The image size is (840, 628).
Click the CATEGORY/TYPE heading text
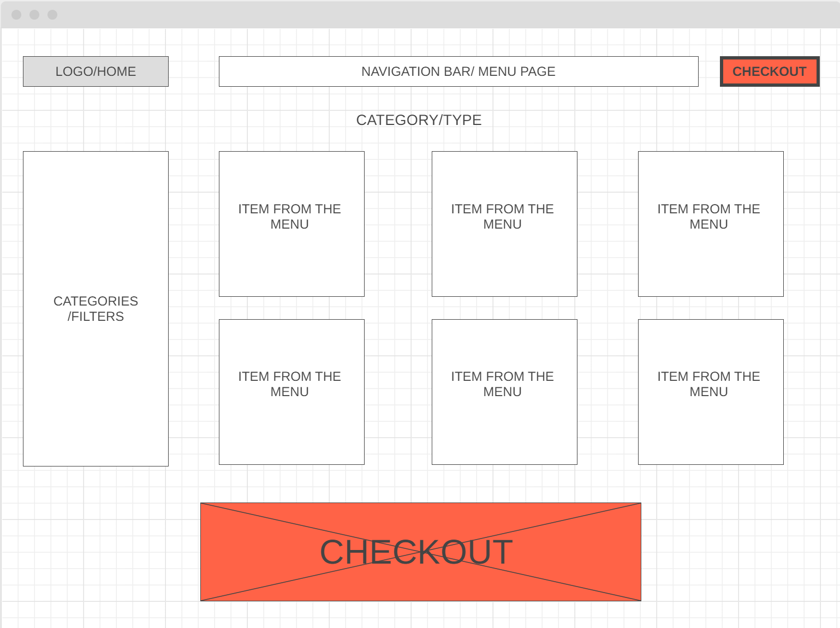(419, 120)
